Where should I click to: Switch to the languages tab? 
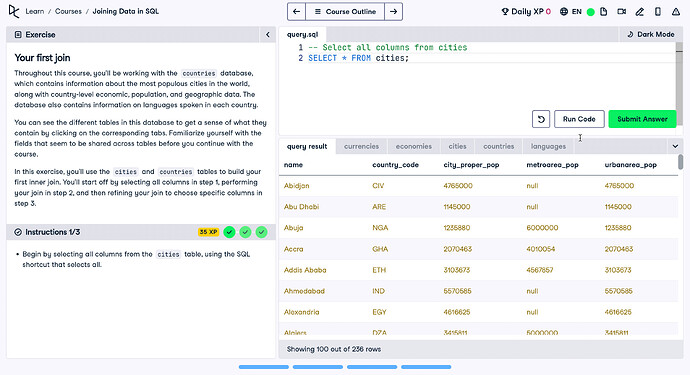tap(548, 146)
